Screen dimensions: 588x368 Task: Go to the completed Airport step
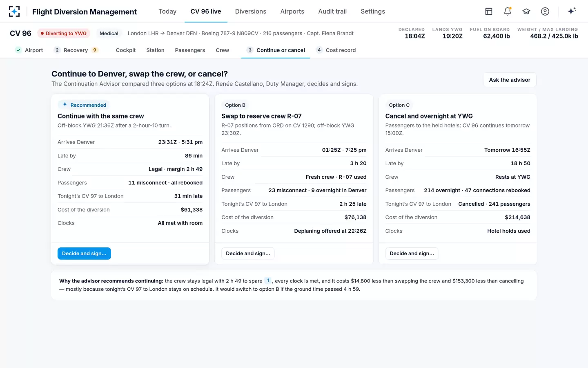(29, 50)
